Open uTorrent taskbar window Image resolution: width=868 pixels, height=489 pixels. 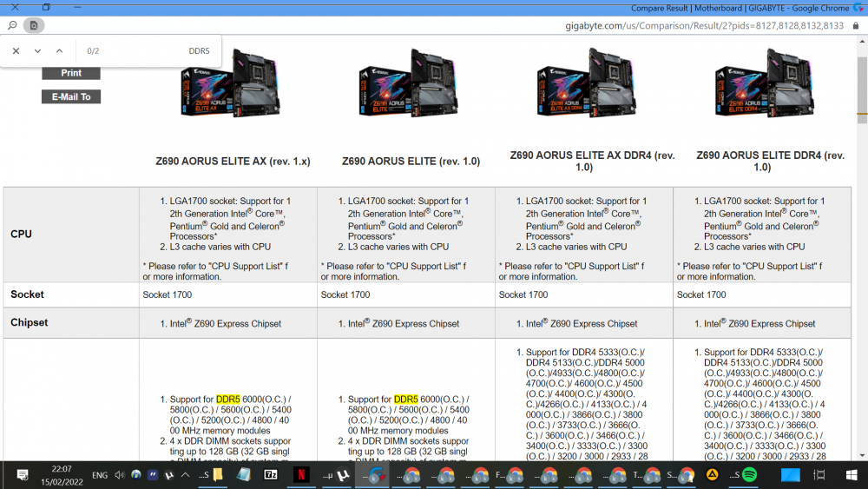(337, 474)
